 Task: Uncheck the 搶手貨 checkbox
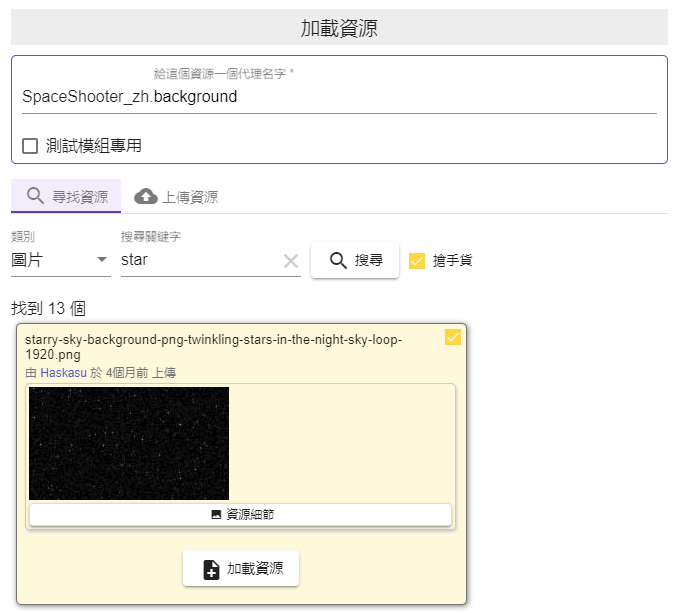click(x=417, y=261)
